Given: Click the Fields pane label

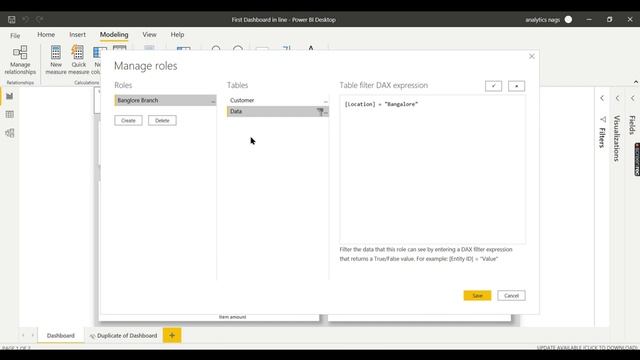Looking at the screenshot, I should point(632,125).
